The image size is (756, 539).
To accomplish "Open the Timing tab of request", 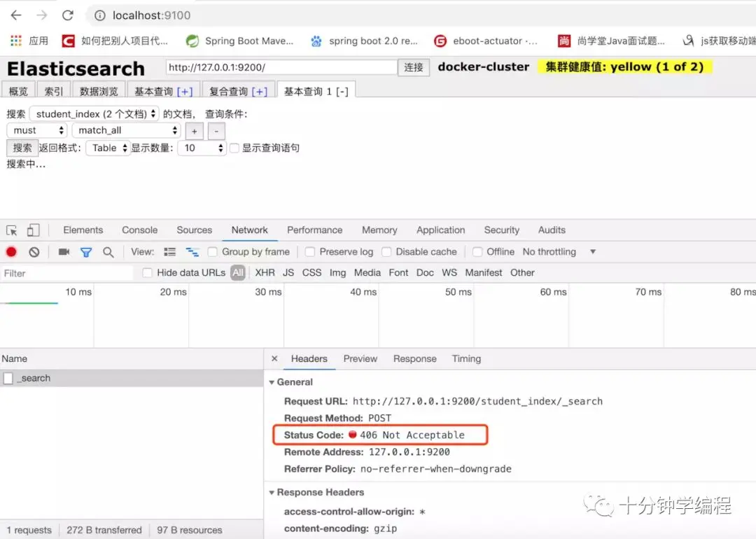I will coord(466,358).
